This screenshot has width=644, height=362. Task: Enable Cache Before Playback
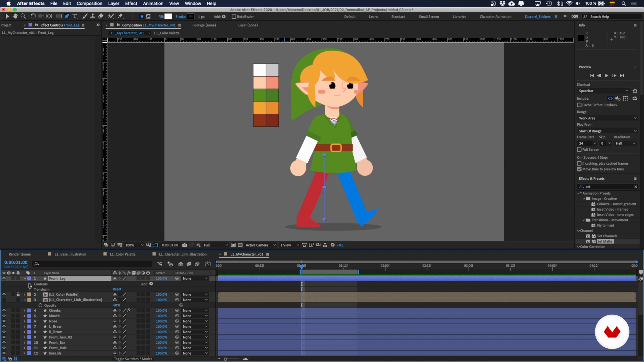pyautogui.click(x=579, y=105)
